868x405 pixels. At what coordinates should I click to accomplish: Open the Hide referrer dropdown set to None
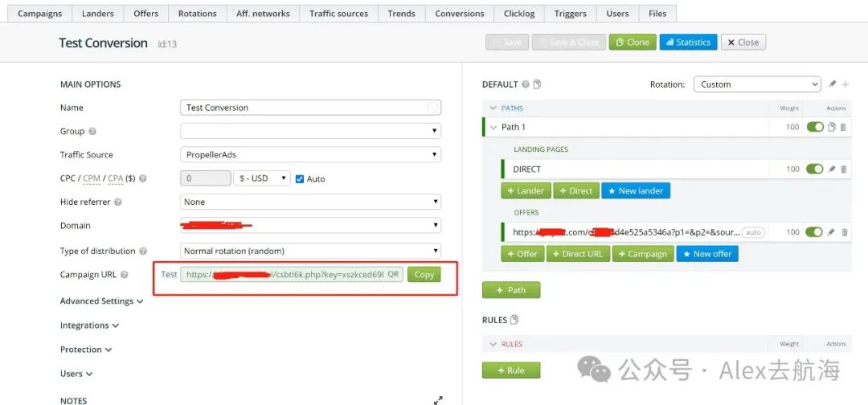coord(310,202)
